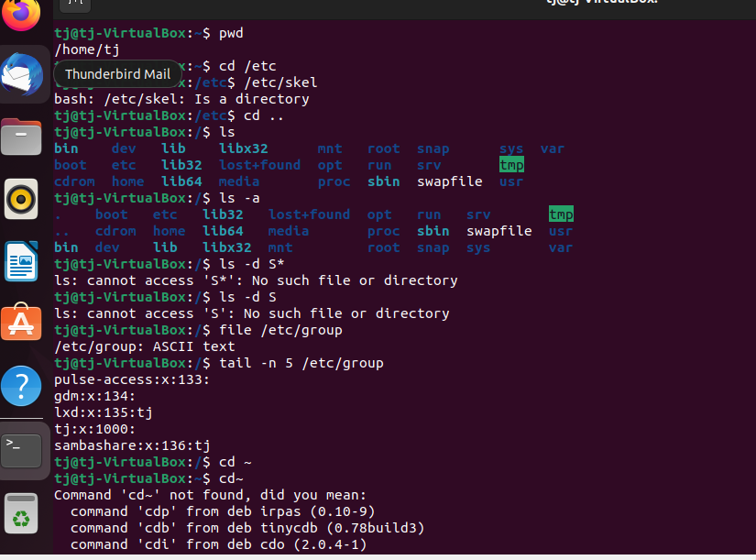Open Ubuntu Software store icon
The width and height of the screenshot is (756, 560).
21,323
